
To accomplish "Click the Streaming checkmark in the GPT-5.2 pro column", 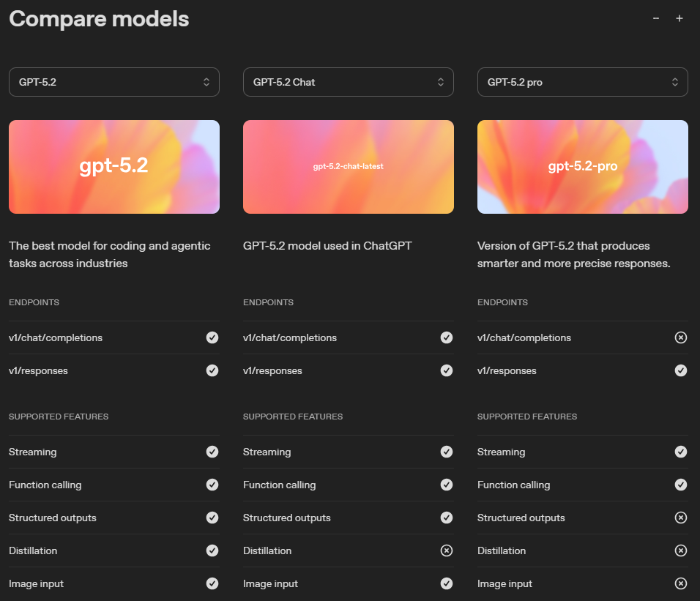I will point(681,452).
